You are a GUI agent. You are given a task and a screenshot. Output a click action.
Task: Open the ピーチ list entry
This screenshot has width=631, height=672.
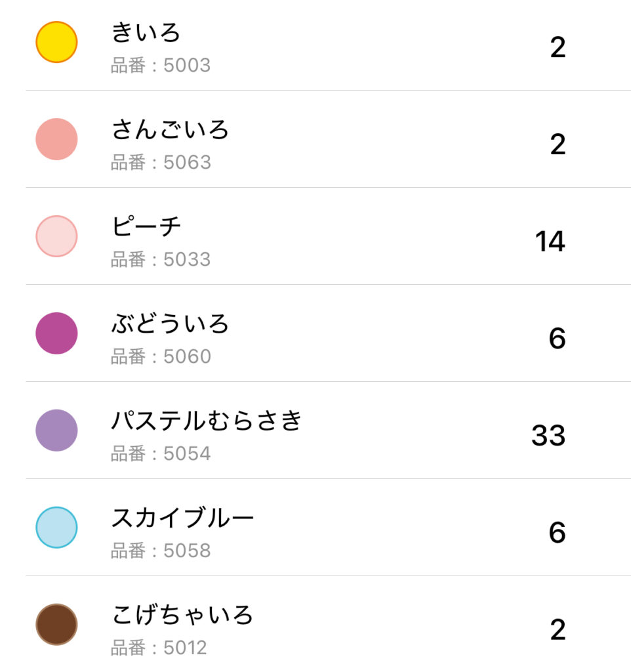tap(146, 226)
